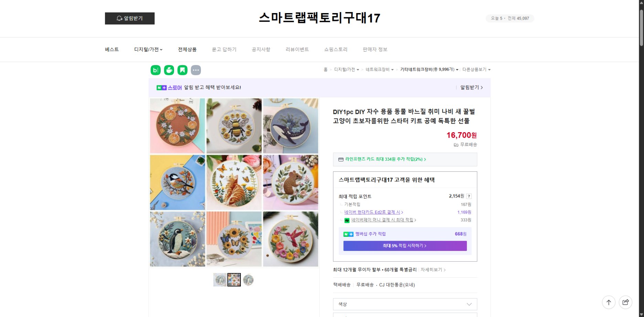Open the gray more-options ellipsis icon

coord(196,70)
